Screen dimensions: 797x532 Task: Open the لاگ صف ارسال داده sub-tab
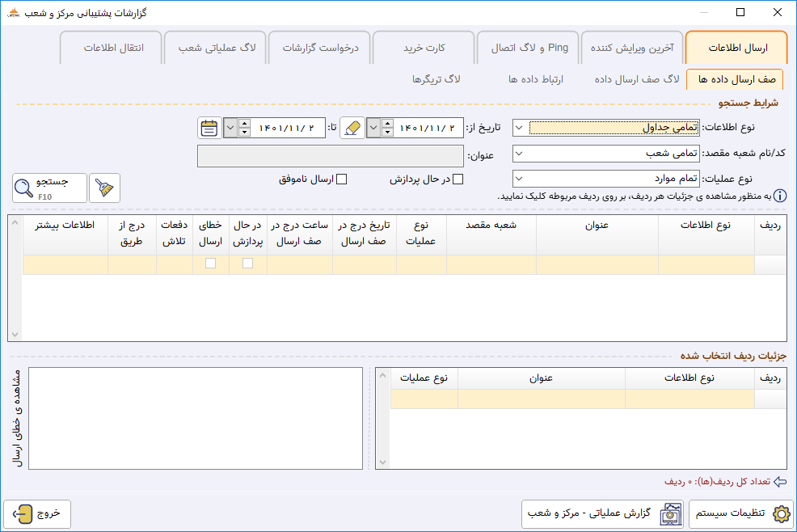click(x=637, y=79)
